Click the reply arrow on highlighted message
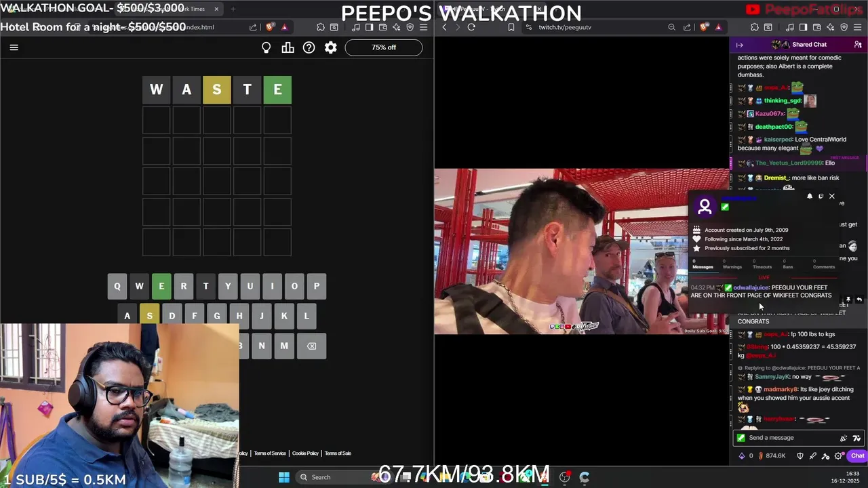 click(859, 300)
